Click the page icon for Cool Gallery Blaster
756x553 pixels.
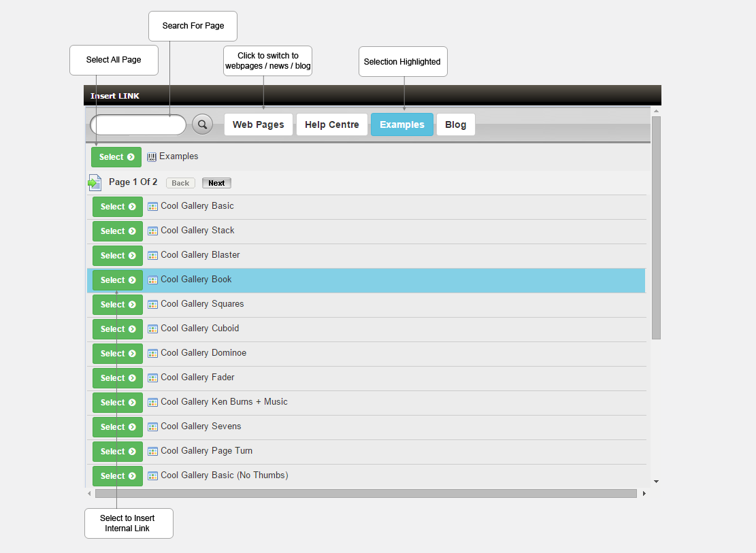[153, 256]
